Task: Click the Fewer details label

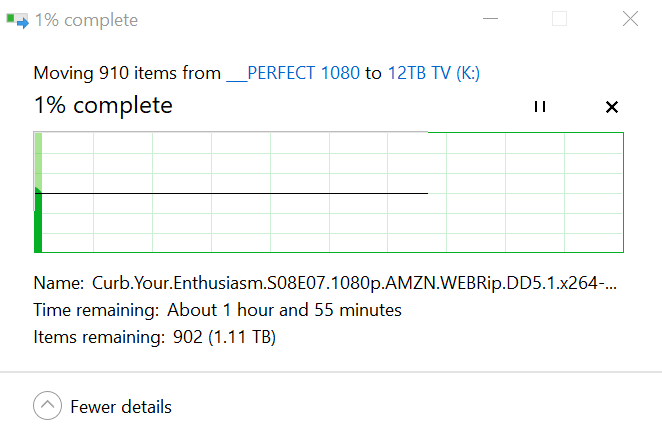Action: (x=121, y=407)
